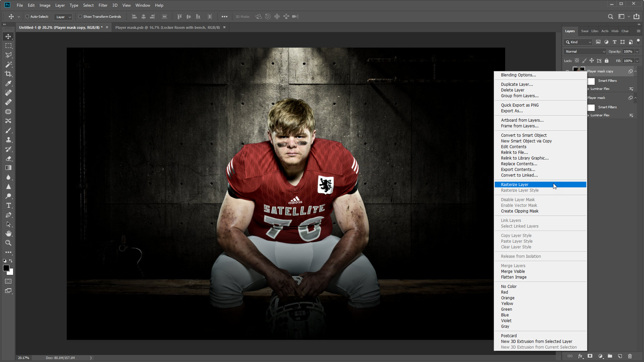Screen dimensions: 644x362
Task: Open the Filter menu
Action: tap(103, 5)
